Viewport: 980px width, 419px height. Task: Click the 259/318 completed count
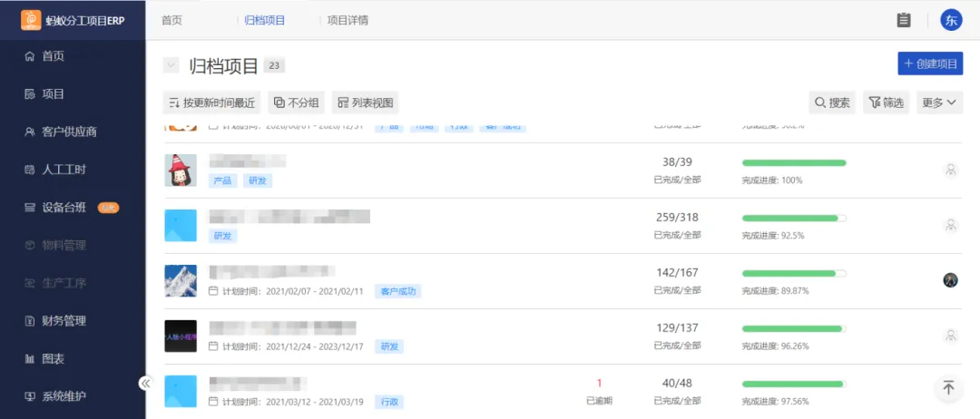coord(678,218)
